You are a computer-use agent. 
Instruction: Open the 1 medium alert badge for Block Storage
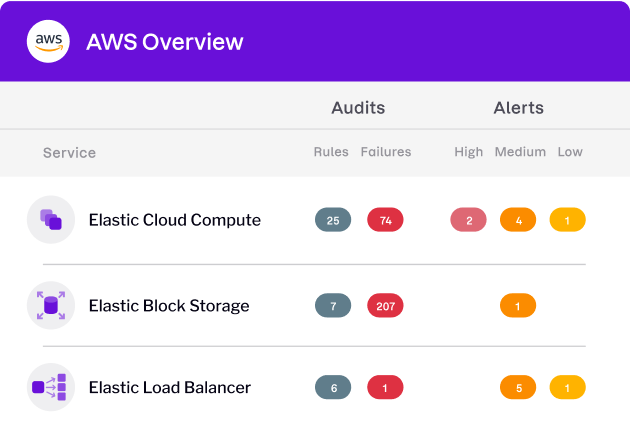click(518, 305)
